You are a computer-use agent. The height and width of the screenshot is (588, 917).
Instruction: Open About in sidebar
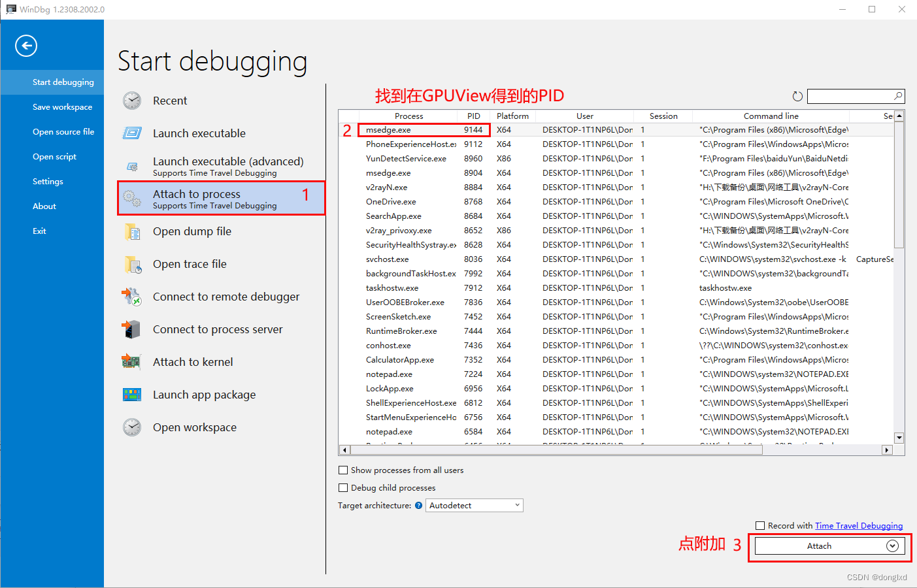pyautogui.click(x=52, y=206)
